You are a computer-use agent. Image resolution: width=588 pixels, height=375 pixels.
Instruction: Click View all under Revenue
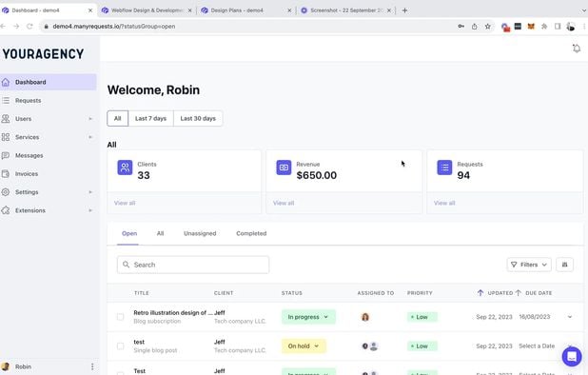[284, 203]
